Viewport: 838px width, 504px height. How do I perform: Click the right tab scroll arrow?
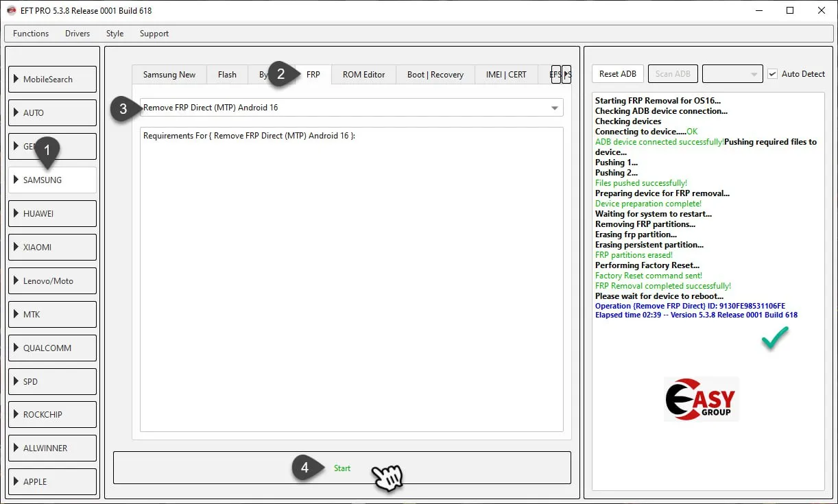[566, 74]
